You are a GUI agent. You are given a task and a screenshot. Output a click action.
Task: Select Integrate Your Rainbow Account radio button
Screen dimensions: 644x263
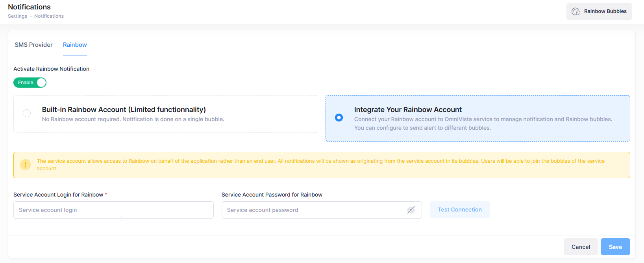pyautogui.click(x=339, y=118)
